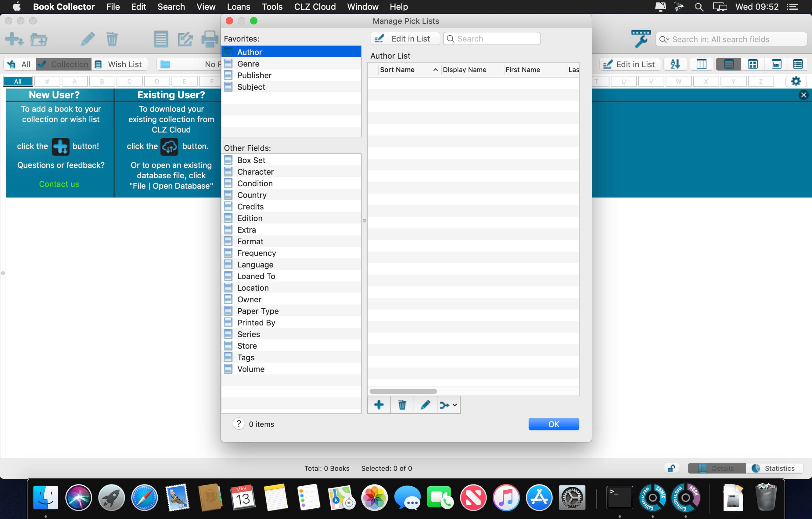Click the column layout icon in the toolbar
Viewport: 812px width, 519px height.
701,64
